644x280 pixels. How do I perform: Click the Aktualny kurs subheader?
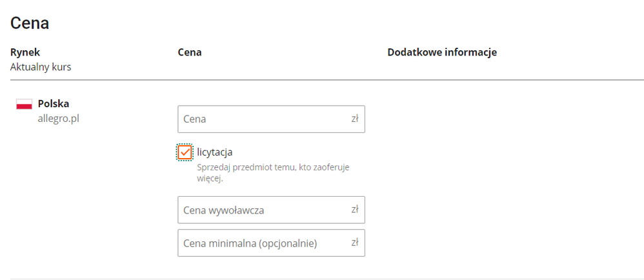tap(41, 67)
